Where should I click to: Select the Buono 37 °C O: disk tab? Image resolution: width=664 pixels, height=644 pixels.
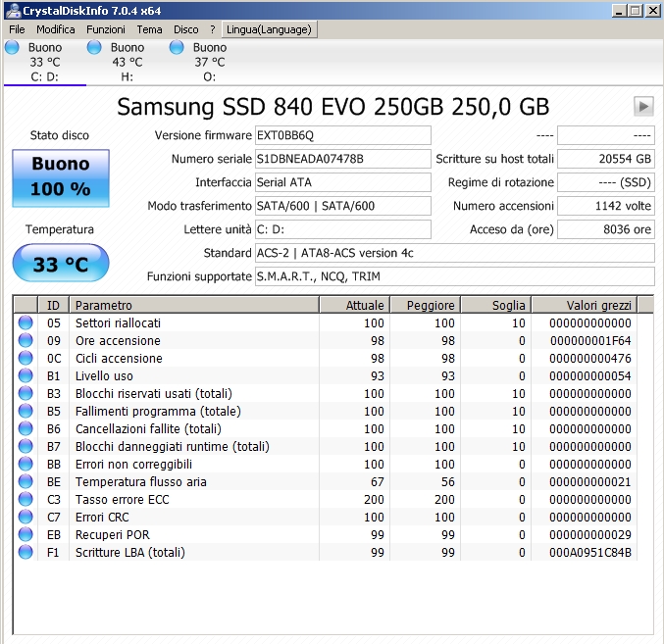point(209,62)
